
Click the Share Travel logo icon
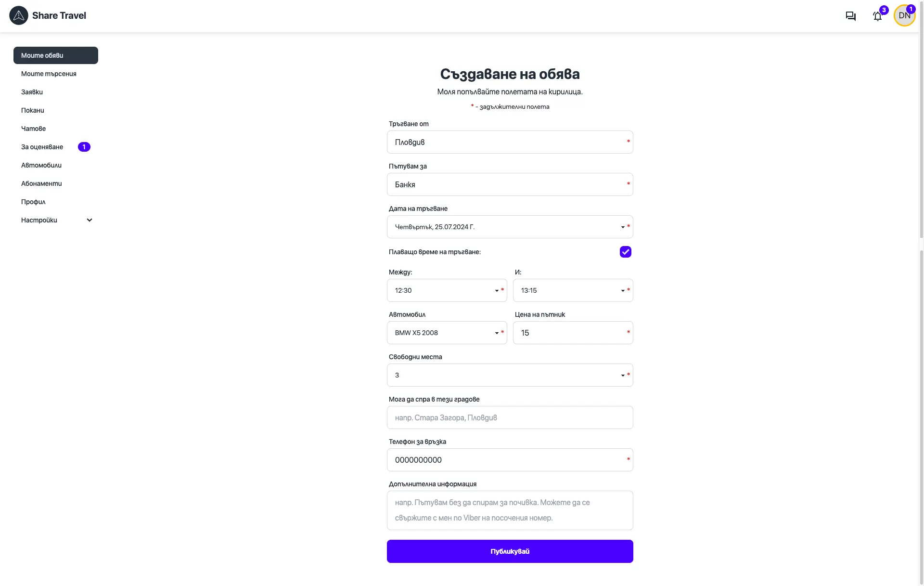coord(19,15)
